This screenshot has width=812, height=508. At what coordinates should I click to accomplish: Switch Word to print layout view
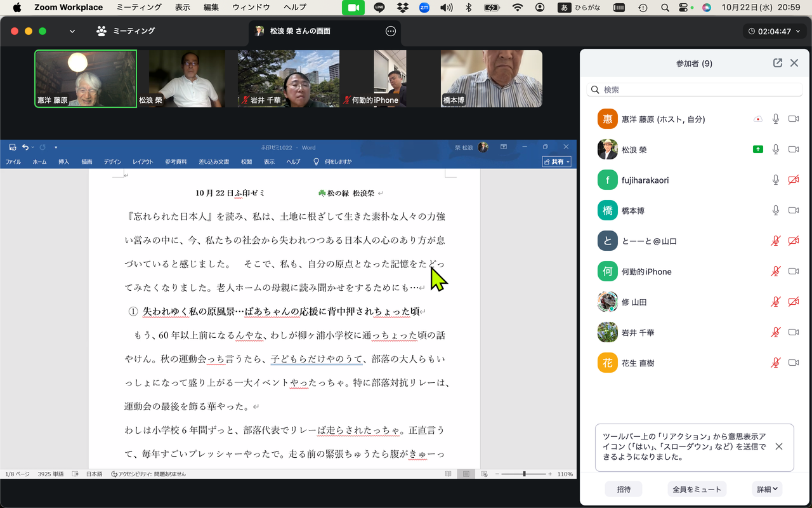click(466, 474)
